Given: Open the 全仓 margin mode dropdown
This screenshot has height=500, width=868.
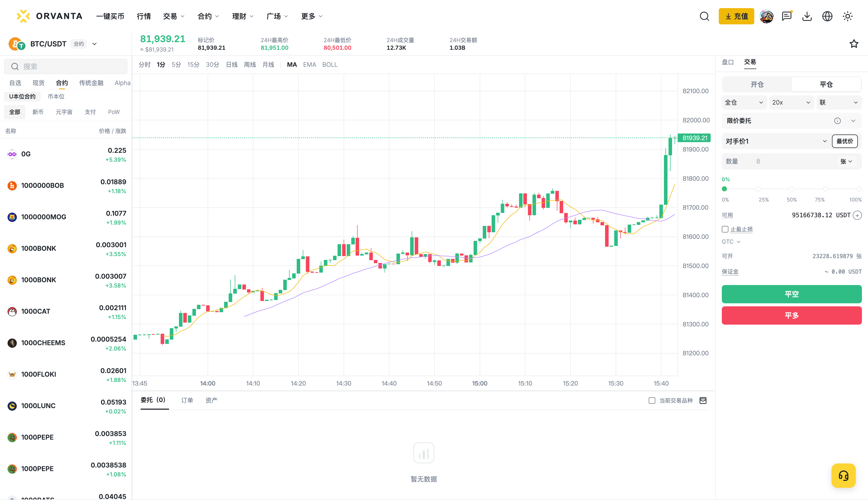Looking at the screenshot, I should (744, 102).
